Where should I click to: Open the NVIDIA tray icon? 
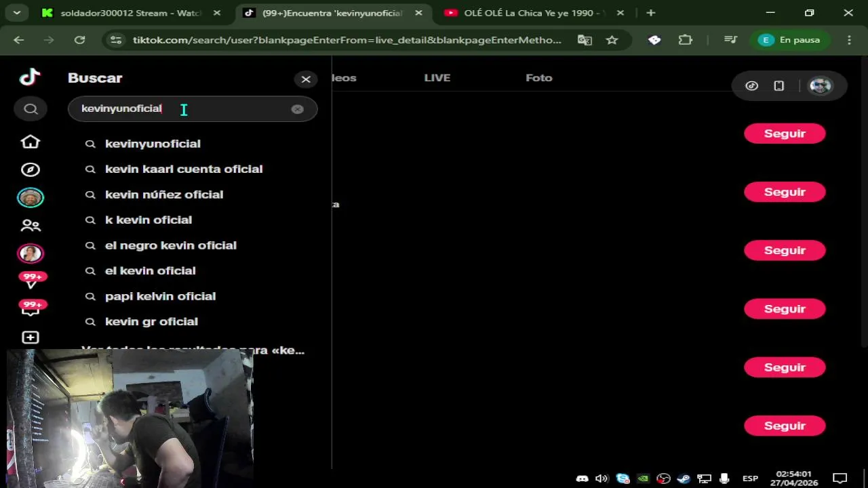click(643, 479)
